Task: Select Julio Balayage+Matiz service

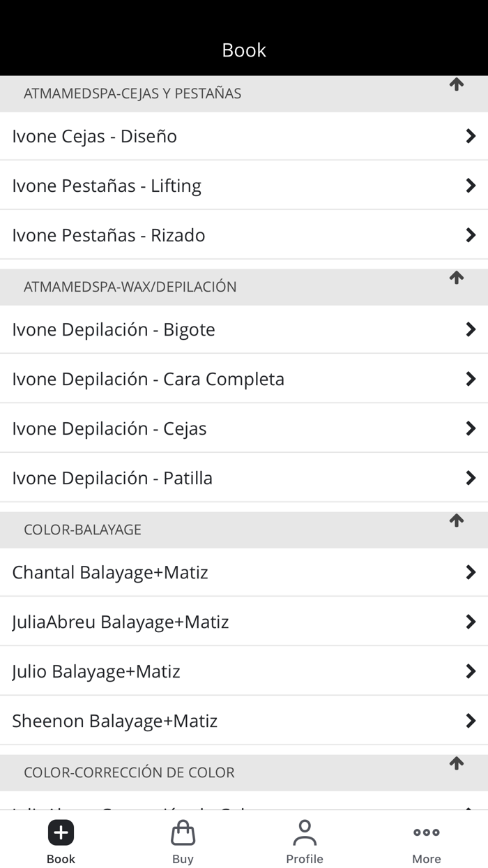Action: (96, 671)
